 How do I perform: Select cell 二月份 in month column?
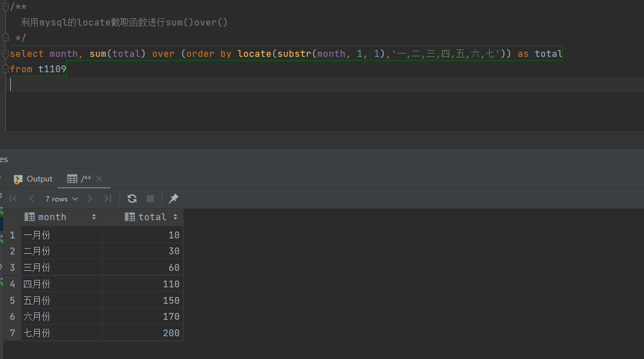[61, 251]
